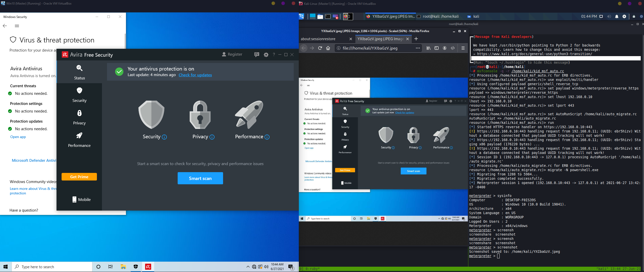Screen dimensions: 644x272
Task: Go to Firefox home page
Action: click(x=328, y=48)
